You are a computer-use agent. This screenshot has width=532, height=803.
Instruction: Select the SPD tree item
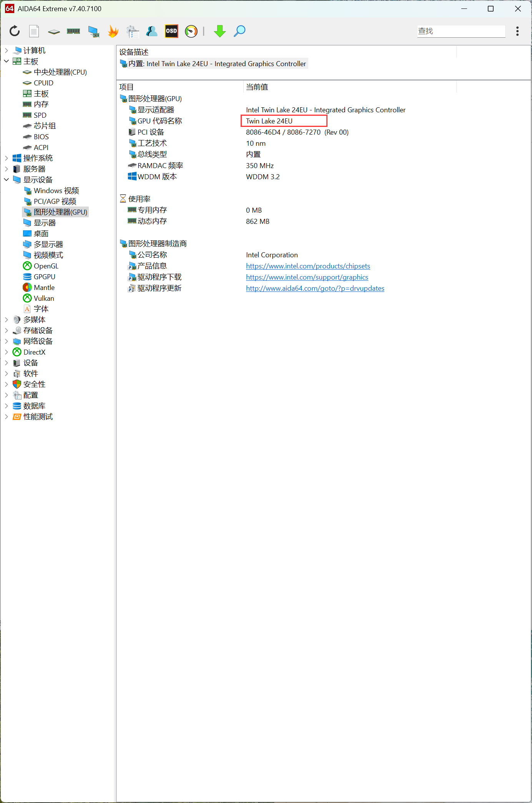35,115
